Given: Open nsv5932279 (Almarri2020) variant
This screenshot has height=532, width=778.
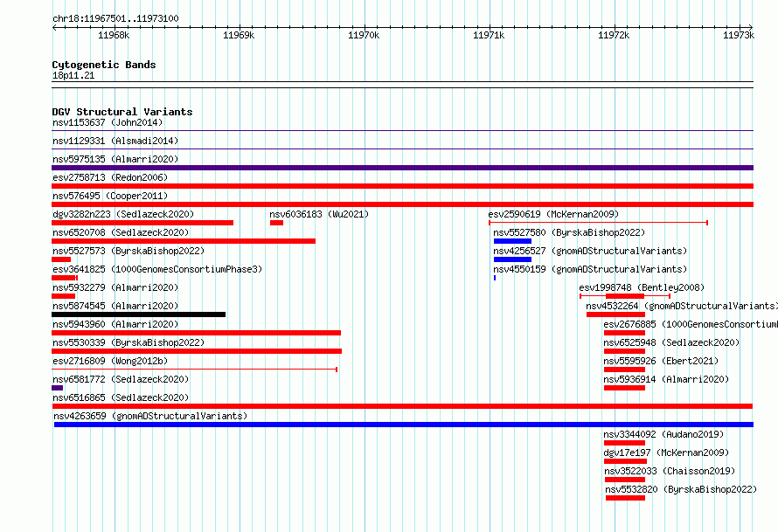Looking at the screenshot, I should [115, 287].
